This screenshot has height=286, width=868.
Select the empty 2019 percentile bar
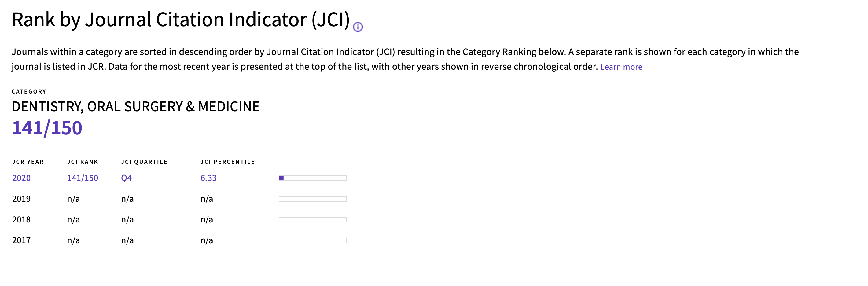(312, 199)
